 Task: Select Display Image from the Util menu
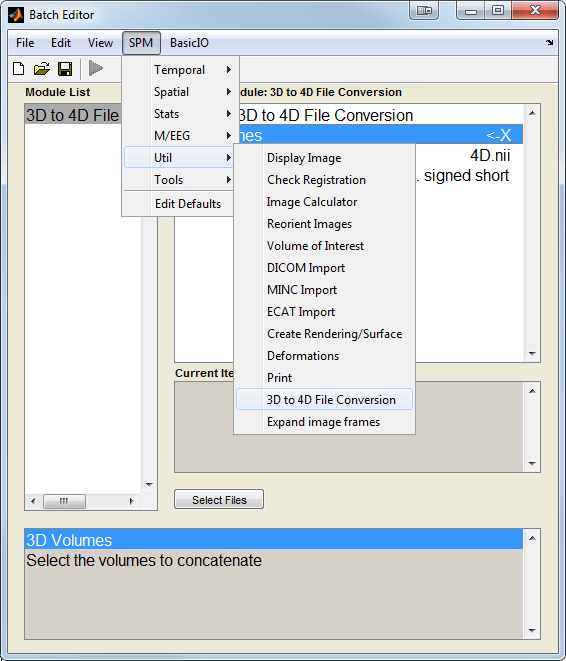(325, 158)
